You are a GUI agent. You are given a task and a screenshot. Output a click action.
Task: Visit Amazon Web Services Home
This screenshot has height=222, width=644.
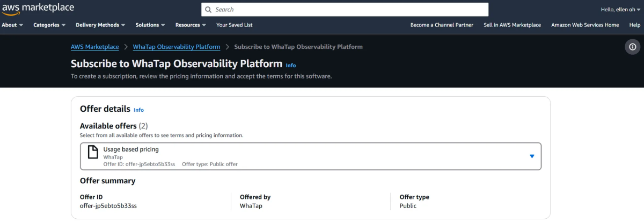(x=585, y=25)
